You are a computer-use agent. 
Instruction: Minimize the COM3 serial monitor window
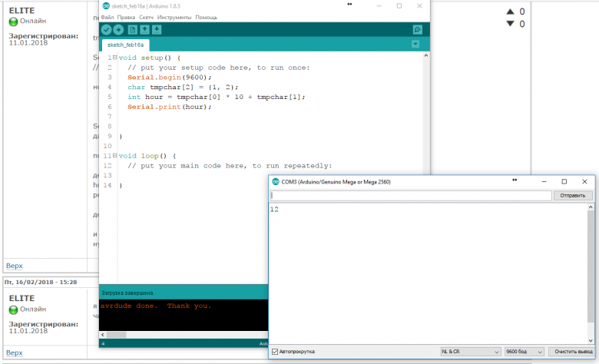point(544,182)
